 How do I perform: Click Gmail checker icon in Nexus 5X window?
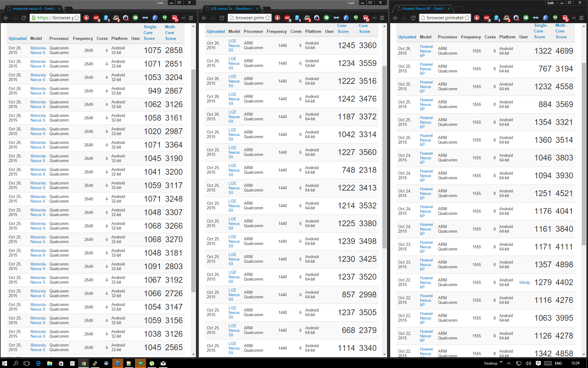point(366,18)
